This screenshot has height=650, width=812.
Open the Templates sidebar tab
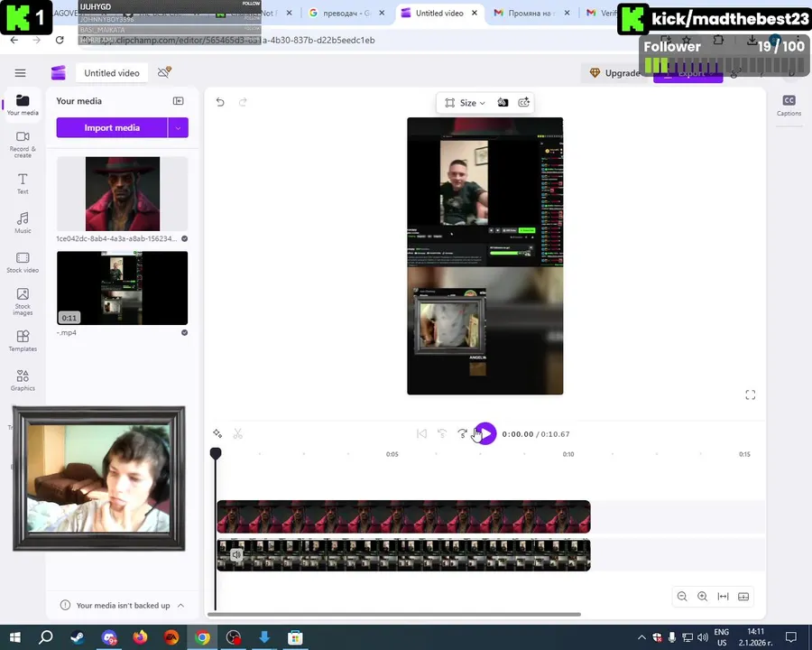tap(23, 341)
